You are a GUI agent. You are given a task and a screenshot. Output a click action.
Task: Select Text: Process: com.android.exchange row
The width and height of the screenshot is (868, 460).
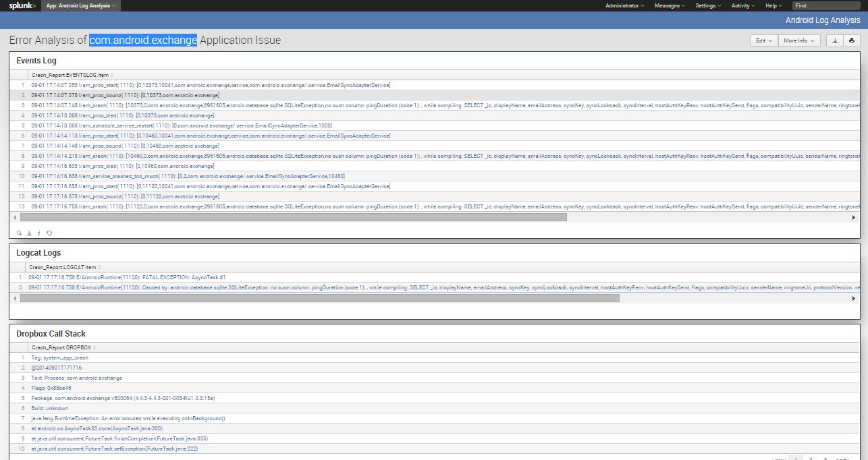point(435,378)
